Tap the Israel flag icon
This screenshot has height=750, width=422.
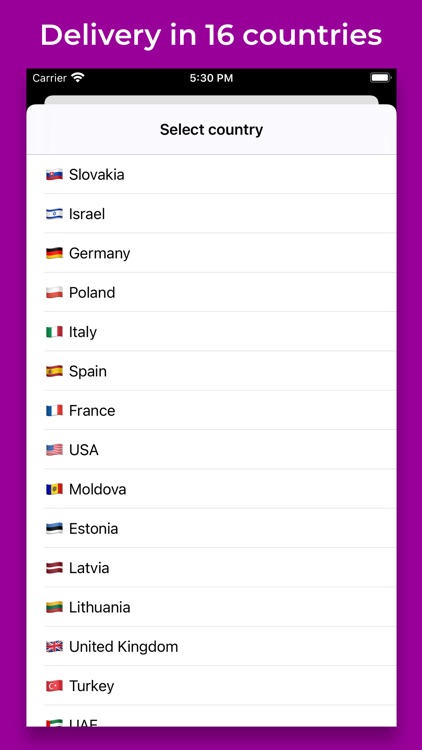point(54,214)
